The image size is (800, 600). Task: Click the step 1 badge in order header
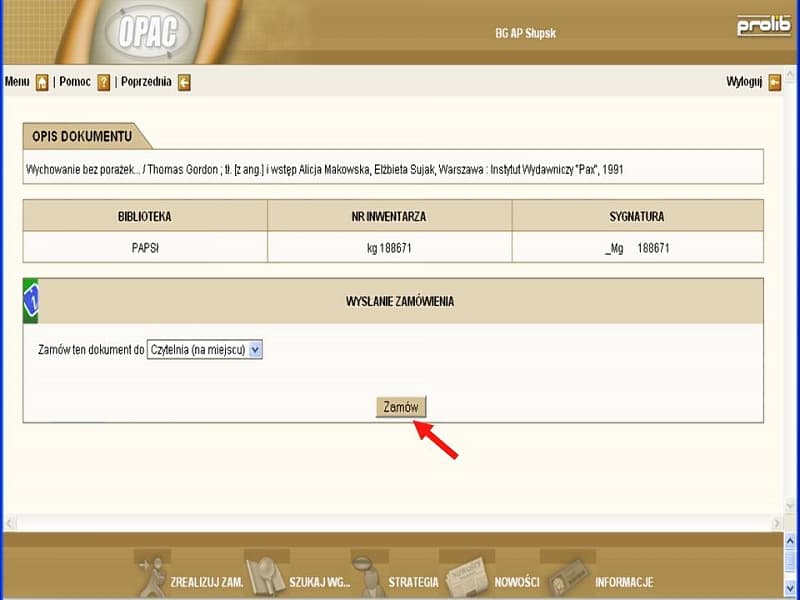(30, 301)
